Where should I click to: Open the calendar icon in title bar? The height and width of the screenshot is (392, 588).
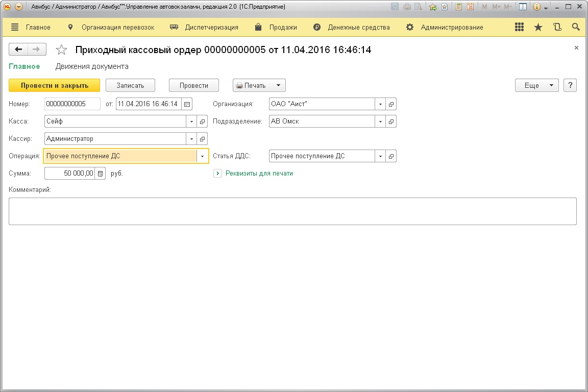coord(470,7)
